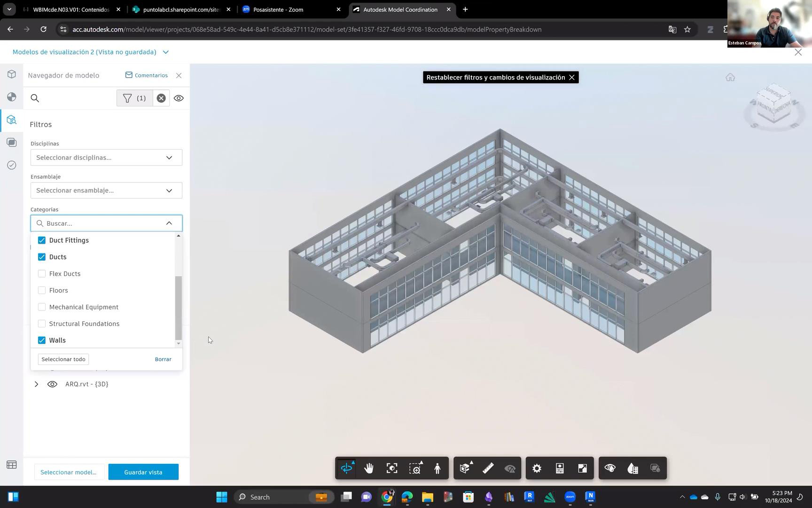This screenshot has width=812, height=508.
Task: Open the viewer Settings gear
Action: click(537, 468)
